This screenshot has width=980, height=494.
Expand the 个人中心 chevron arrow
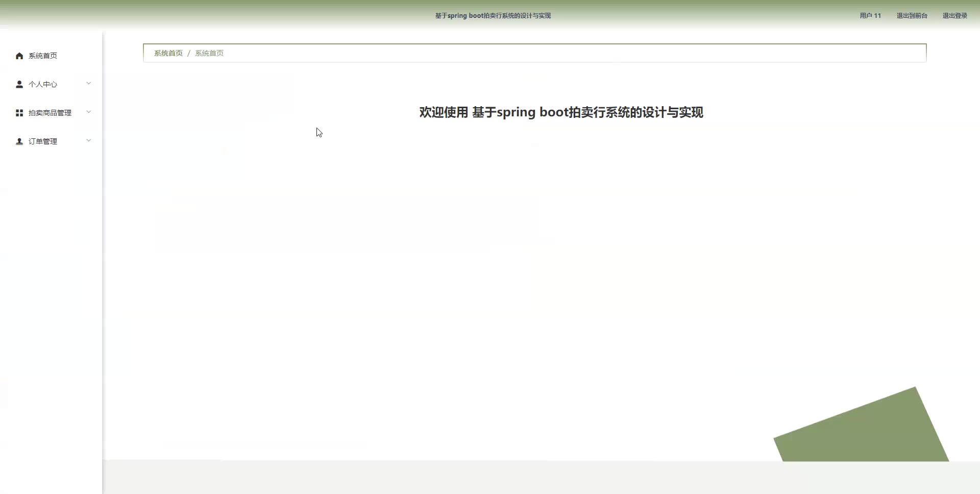click(x=89, y=84)
